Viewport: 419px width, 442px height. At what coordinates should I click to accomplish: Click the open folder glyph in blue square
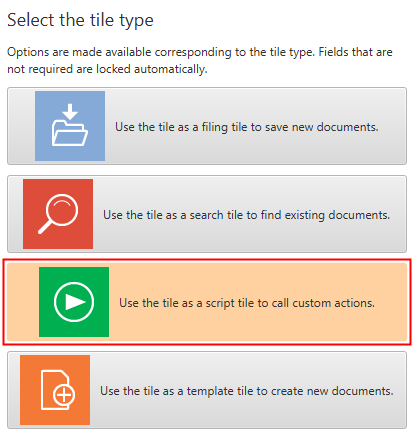point(70,134)
